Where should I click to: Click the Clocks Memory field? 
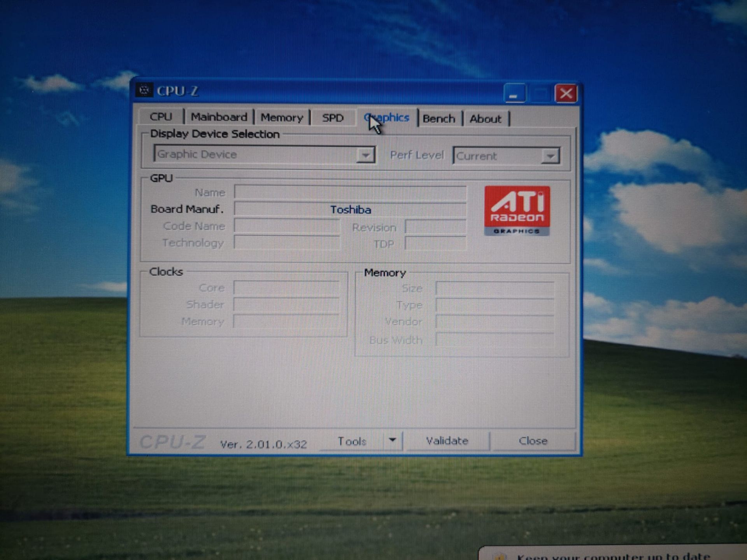(x=287, y=322)
